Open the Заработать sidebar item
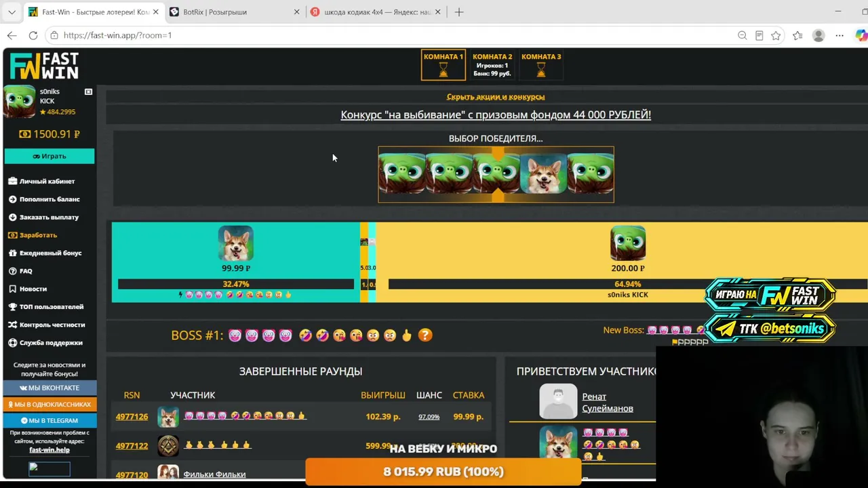868x488 pixels. pos(33,235)
